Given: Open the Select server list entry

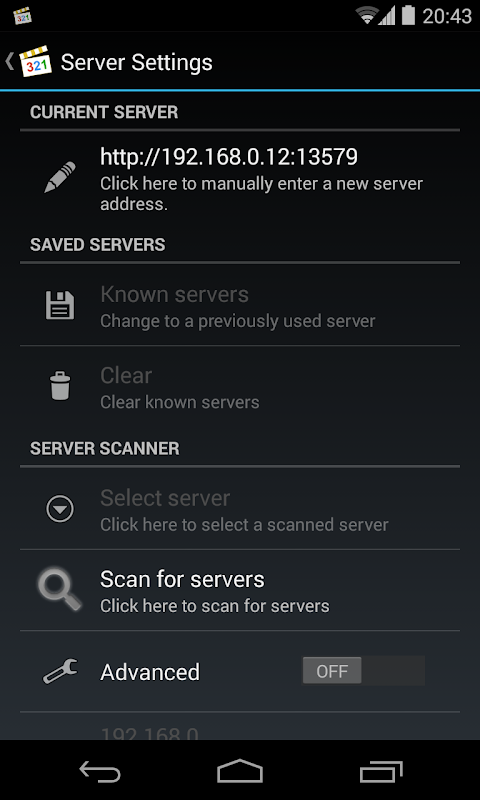Looking at the screenshot, I should point(240,509).
